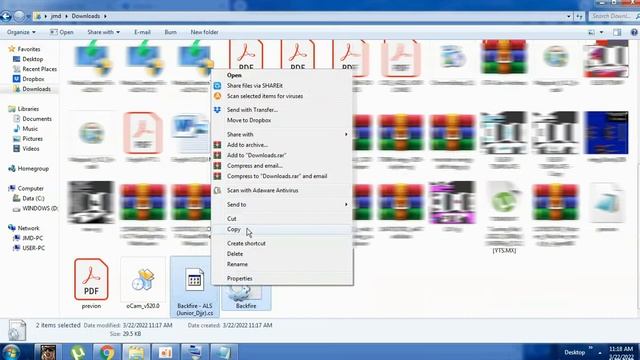The width and height of the screenshot is (640, 360).
Task: Select Homegroup in sidebar
Action: pos(33,169)
